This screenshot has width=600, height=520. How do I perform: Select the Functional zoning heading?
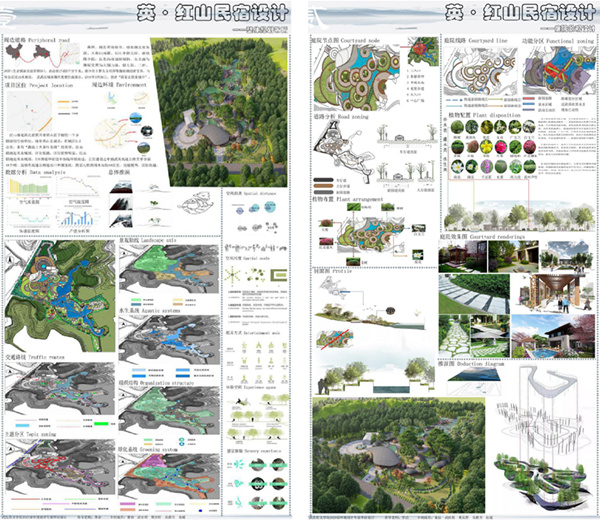tap(558, 41)
